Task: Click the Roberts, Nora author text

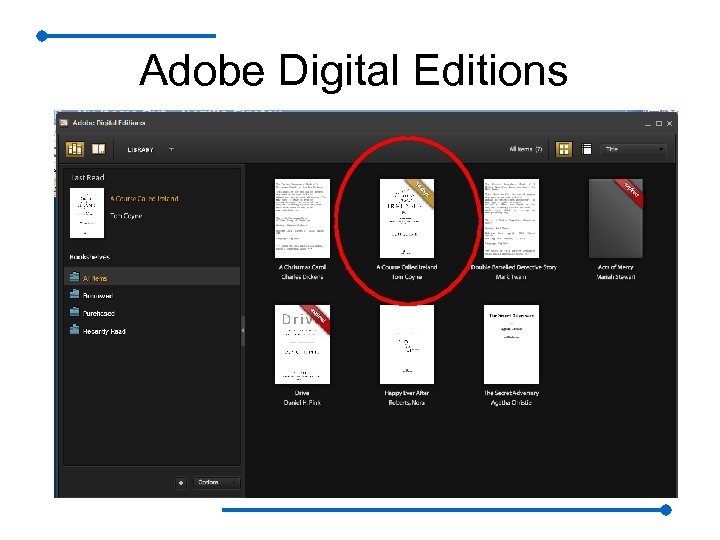Action: pos(407,403)
